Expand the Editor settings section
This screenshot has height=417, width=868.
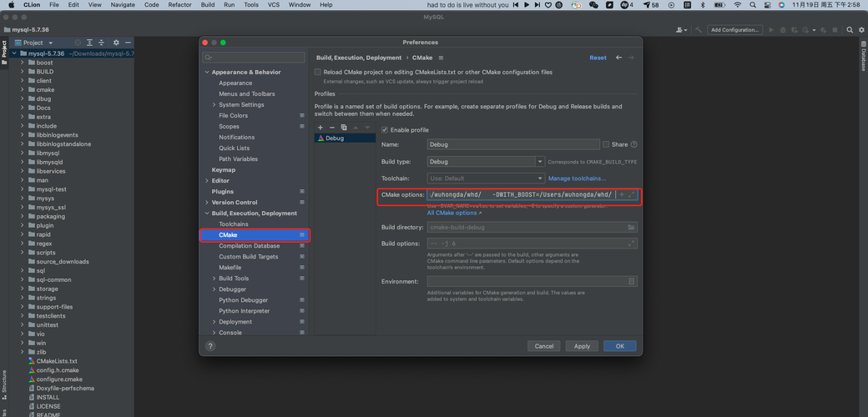(x=207, y=181)
